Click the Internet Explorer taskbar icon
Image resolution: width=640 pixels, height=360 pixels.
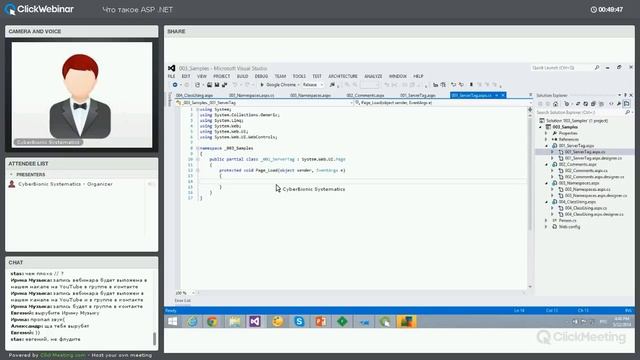click(x=192, y=322)
